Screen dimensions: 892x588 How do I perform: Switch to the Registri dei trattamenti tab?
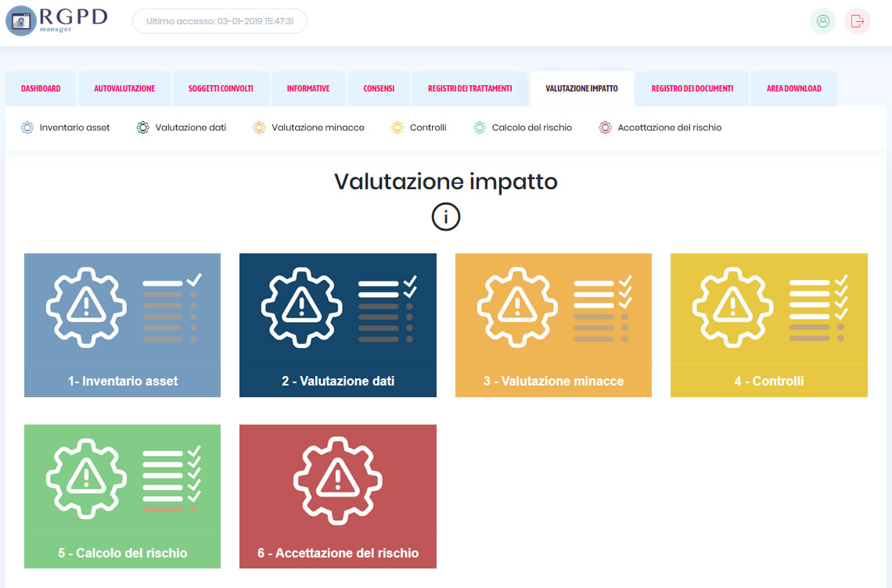coord(470,88)
